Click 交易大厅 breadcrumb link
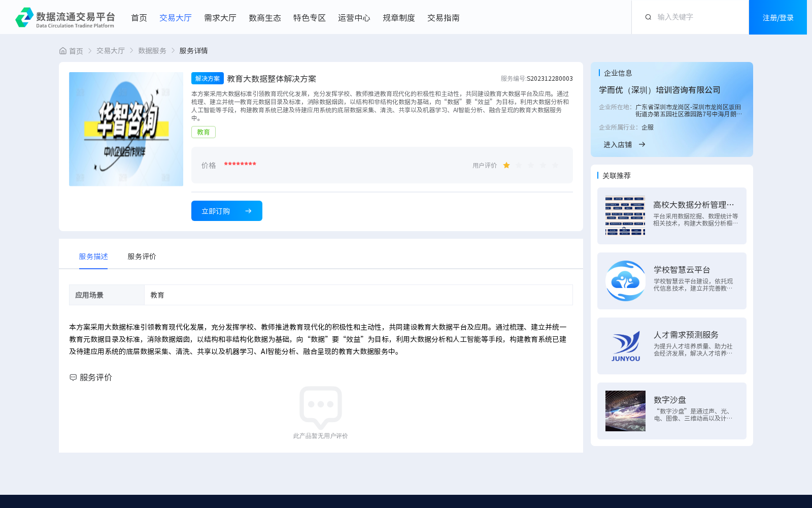Viewport: 812px width, 508px height. pos(111,51)
